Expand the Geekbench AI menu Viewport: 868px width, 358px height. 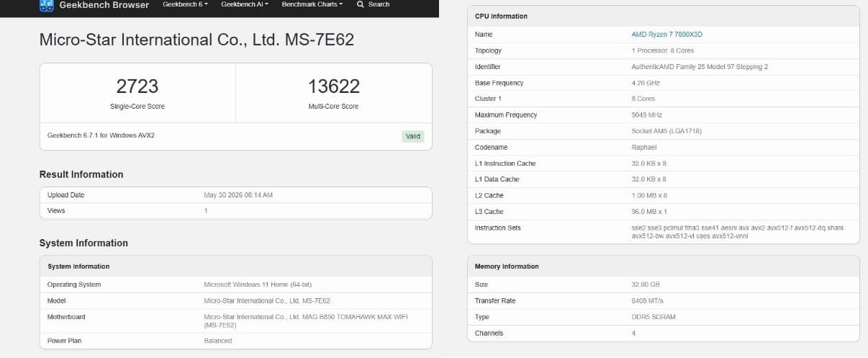click(x=245, y=4)
